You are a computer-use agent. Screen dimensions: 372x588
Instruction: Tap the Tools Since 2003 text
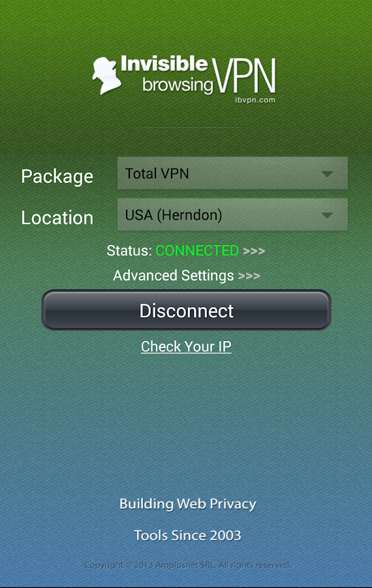point(188,536)
